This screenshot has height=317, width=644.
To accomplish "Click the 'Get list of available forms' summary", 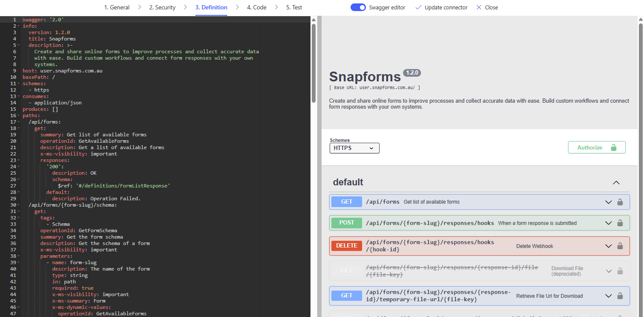I will click(432, 202).
